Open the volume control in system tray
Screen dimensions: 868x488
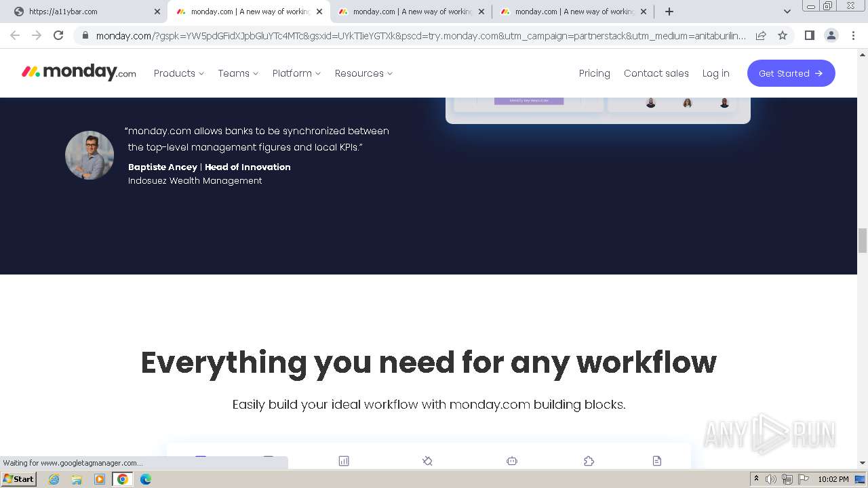tap(771, 479)
